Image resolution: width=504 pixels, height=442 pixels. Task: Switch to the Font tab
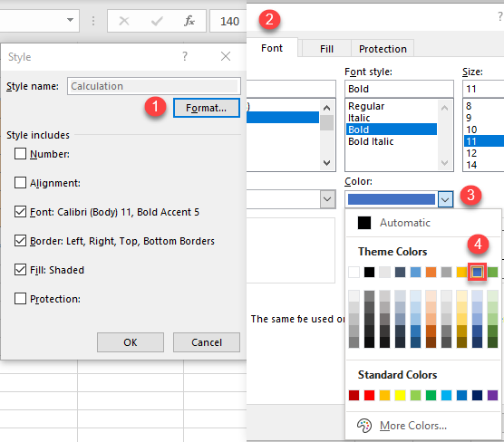[x=272, y=48]
